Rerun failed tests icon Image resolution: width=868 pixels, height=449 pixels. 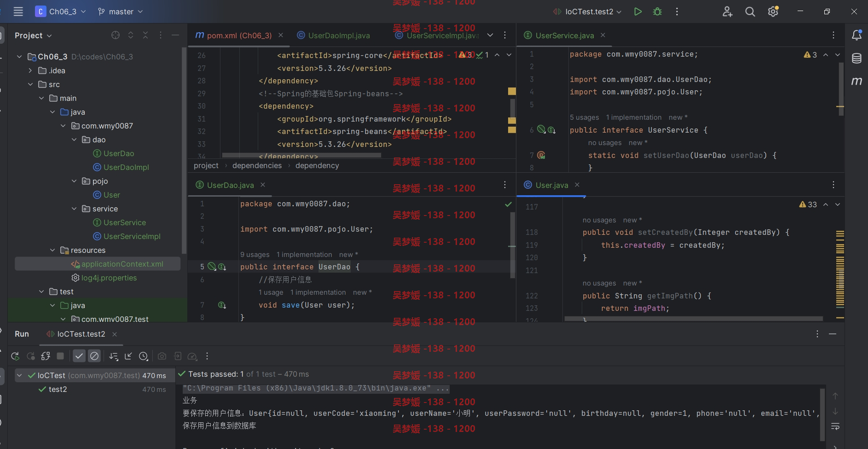click(x=30, y=356)
